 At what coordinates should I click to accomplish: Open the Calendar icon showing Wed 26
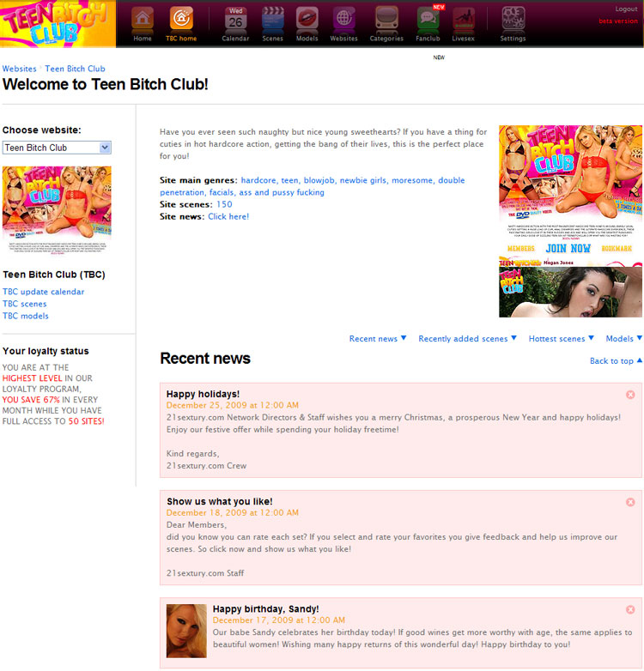(x=235, y=18)
